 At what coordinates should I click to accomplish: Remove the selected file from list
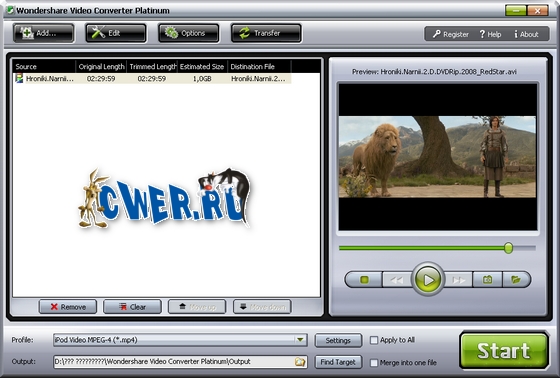pos(68,307)
